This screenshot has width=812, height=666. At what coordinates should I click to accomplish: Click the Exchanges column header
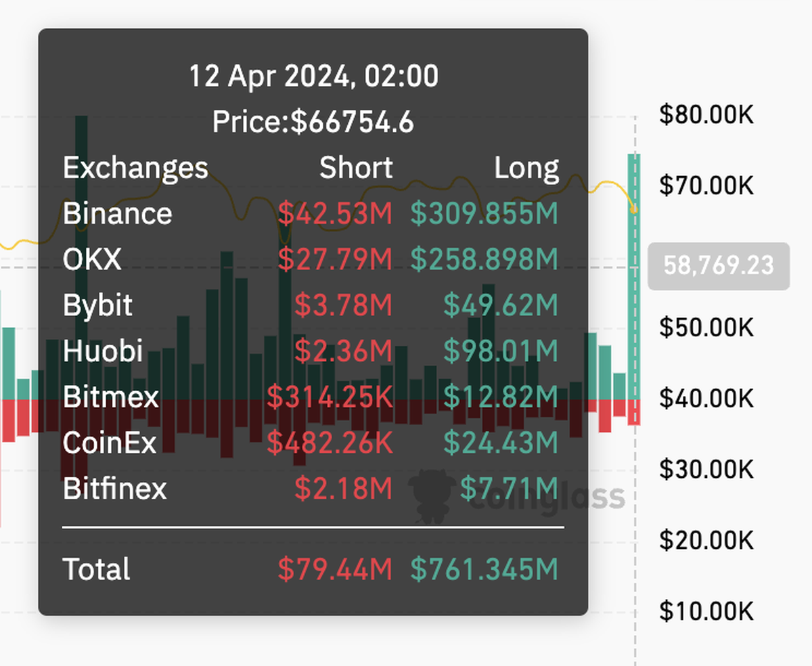[135, 168]
